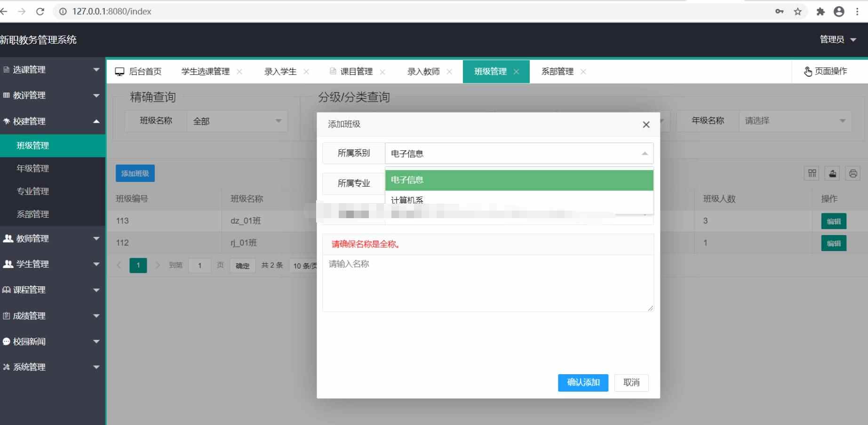Close the 课目管理 tab
Viewport: 868px width, 425px height.
click(x=382, y=71)
